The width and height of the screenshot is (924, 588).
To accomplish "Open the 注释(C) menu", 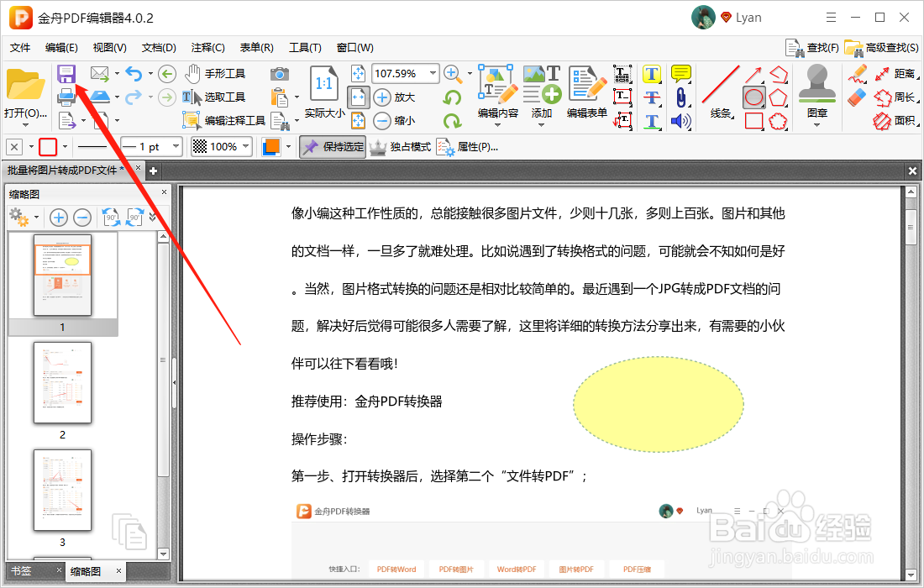I will [207, 48].
